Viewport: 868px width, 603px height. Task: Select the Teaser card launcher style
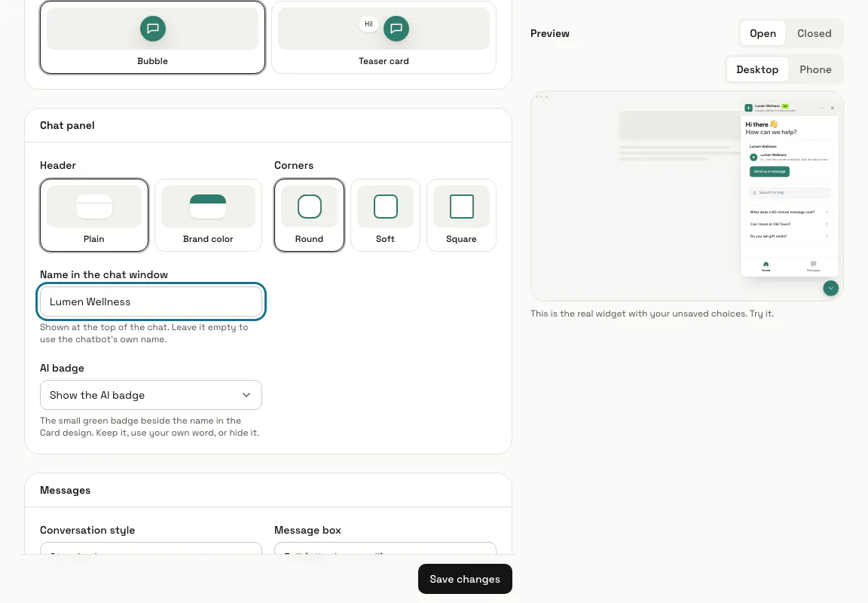(x=384, y=37)
